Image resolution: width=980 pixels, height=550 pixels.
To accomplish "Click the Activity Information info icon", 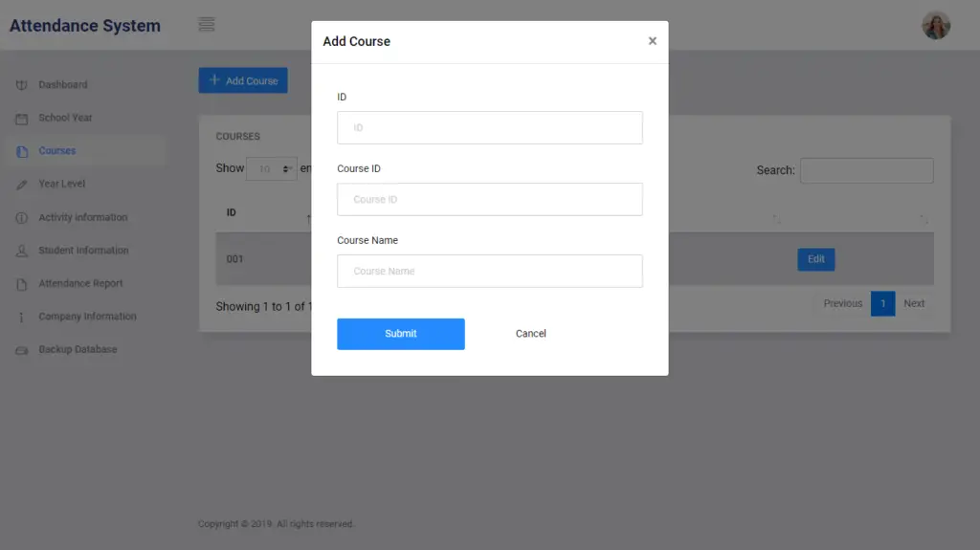I will (22, 217).
